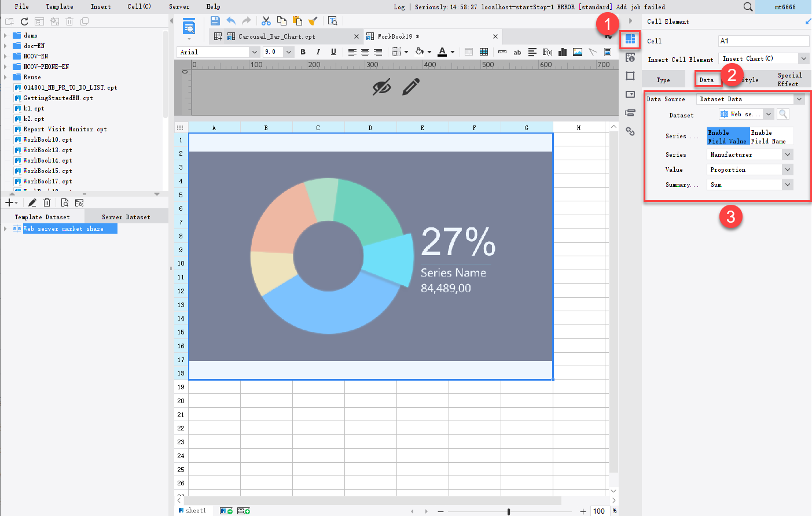Toggle underline formatting
The image size is (812, 516).
(333, 52)
